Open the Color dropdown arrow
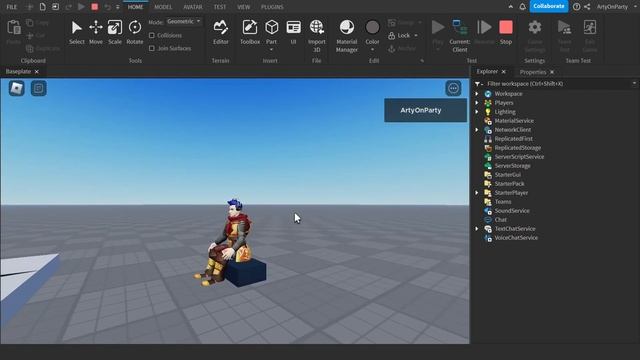Screen dimensions: 640x360 372,50
